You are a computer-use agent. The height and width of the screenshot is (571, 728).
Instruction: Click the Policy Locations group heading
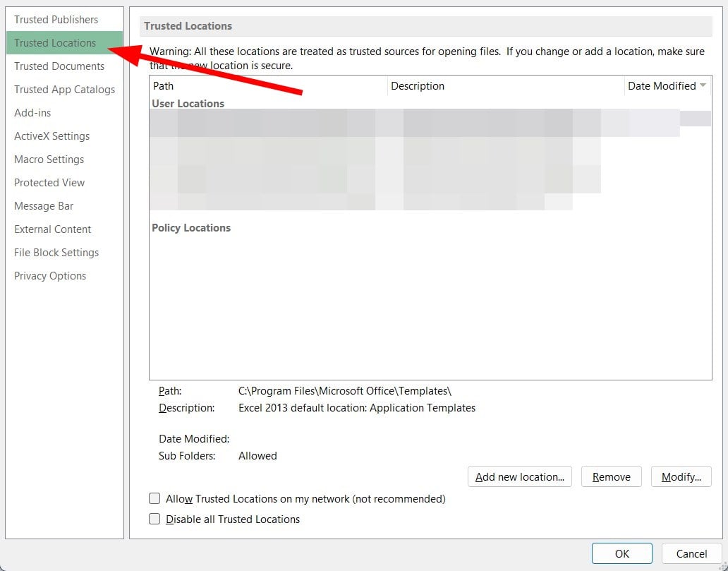tap(191, 228)
